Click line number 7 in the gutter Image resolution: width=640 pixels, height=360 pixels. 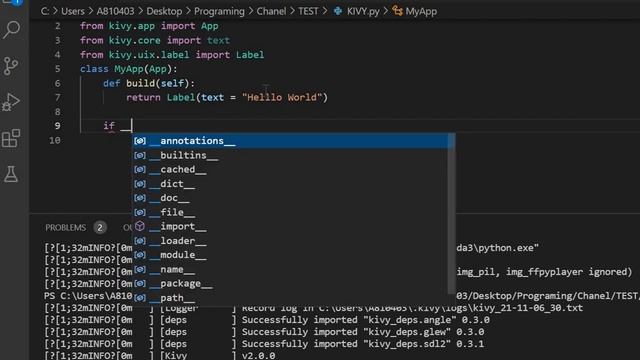coord(58,97)
